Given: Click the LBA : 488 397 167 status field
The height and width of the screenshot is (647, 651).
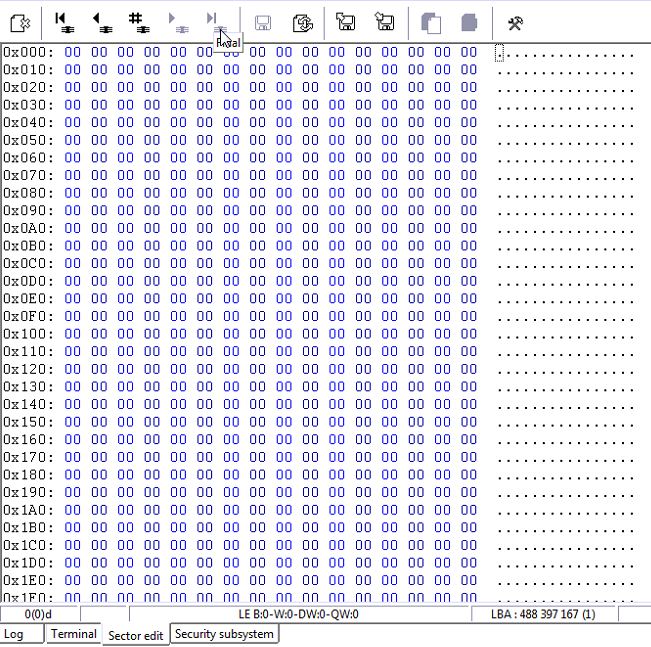Looking at the screenshot, I should [x=543, y=614].
